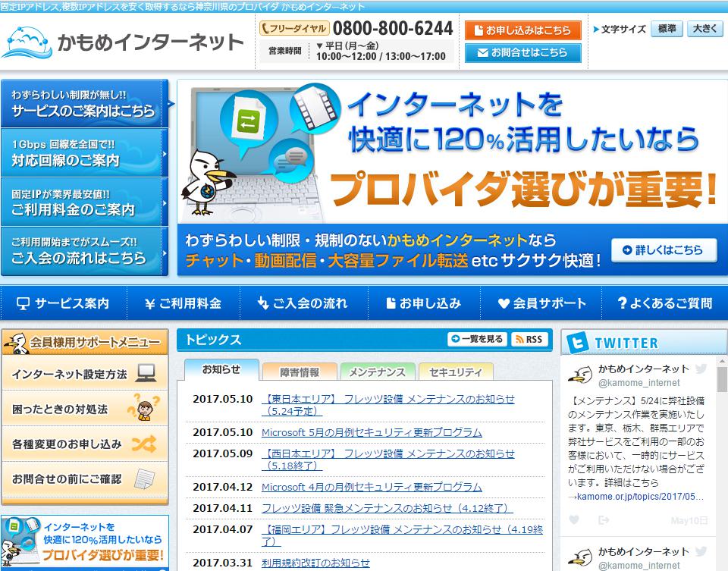Switch to the セキュリティ tab

pos(456,372)
